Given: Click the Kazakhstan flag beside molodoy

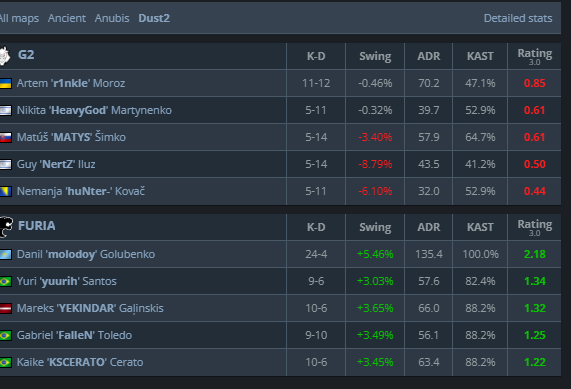Looking at the screenshot, I should pyautogui.click(x=5, y=254).
